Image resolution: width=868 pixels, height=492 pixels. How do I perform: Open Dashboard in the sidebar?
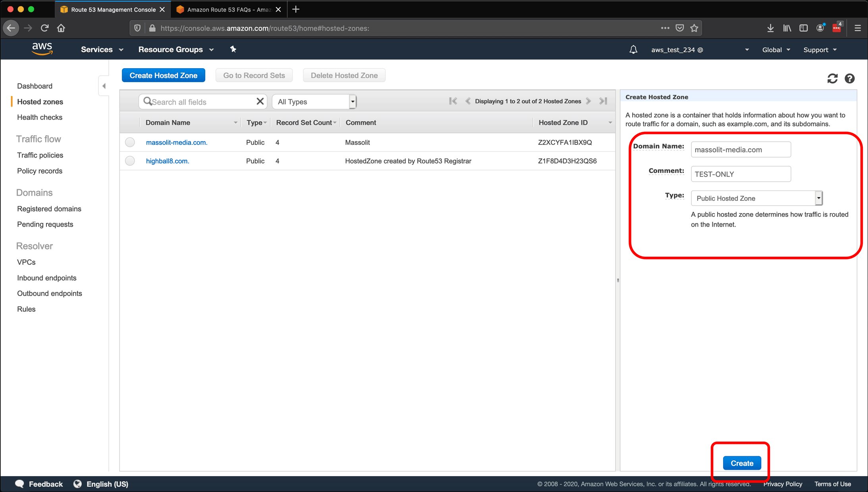click(35, 86)
